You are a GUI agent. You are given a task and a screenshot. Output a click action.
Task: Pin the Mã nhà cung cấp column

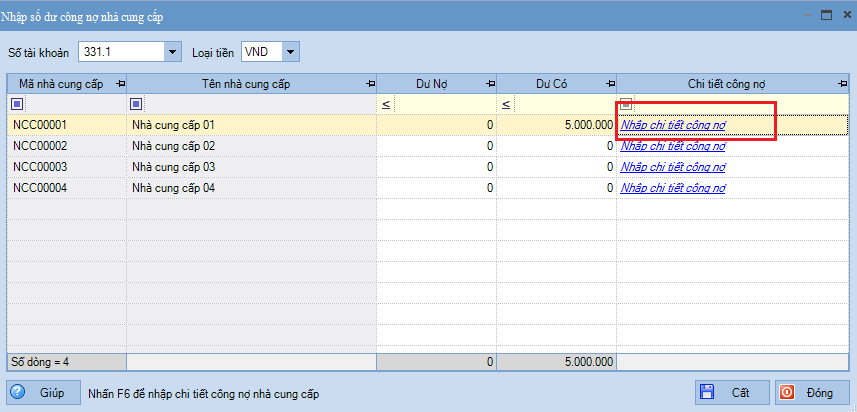120,84
